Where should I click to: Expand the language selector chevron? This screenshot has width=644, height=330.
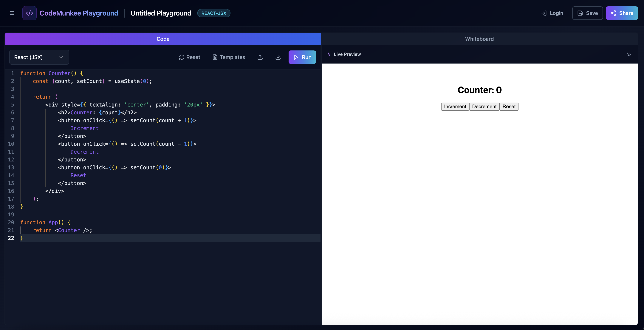pyautogui.click(x=61, y=57)
